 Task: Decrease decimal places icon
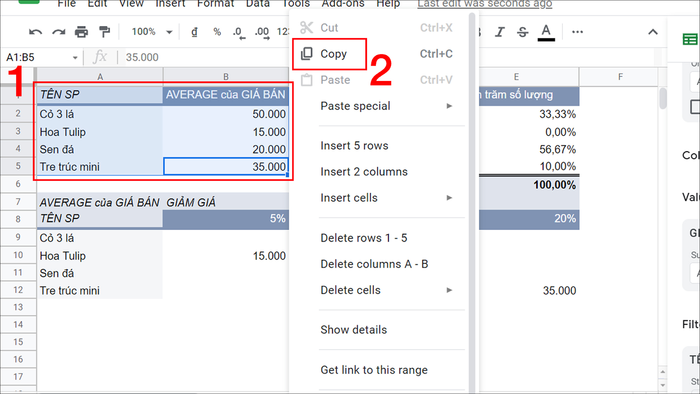point(239,32)
